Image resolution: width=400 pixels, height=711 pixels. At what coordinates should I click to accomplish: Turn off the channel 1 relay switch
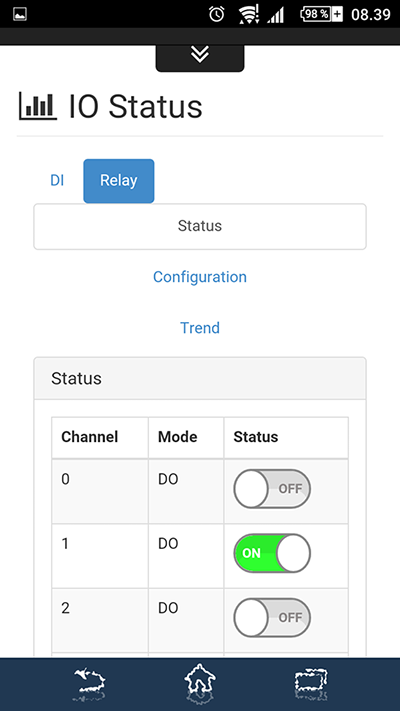point(272,553)
